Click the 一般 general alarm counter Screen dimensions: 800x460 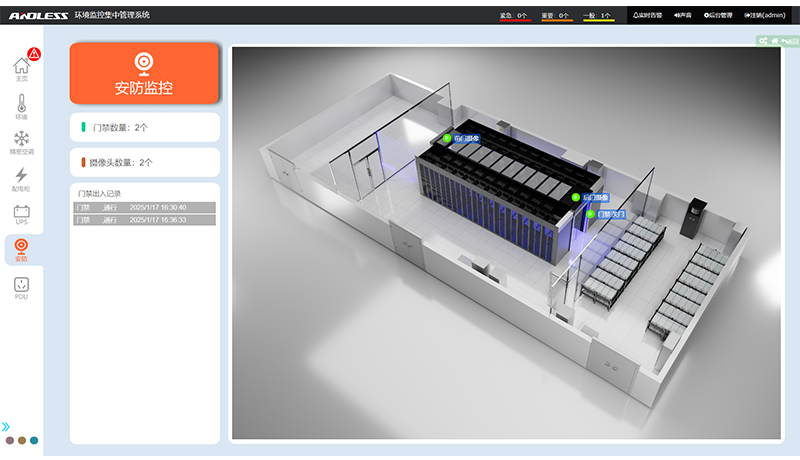point(598,16)
